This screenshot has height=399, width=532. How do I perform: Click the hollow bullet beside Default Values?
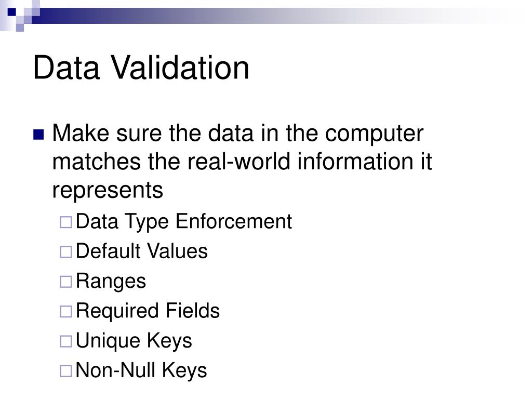[66, 252]
